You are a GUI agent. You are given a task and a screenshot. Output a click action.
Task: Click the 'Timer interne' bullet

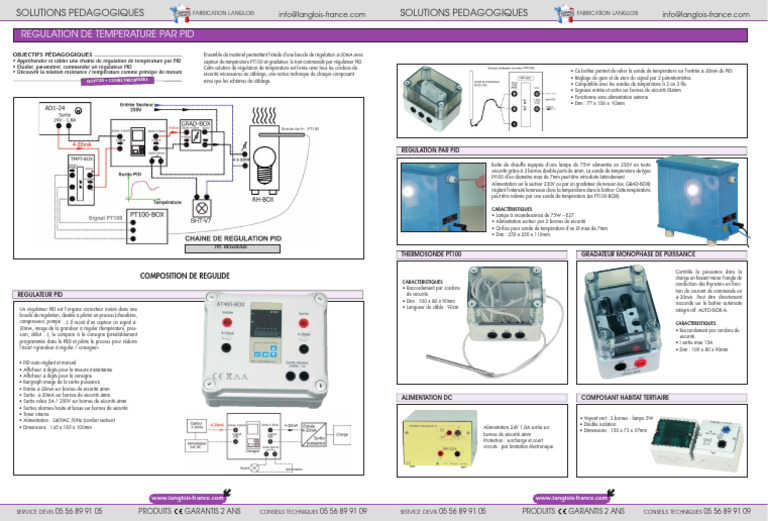36,414
